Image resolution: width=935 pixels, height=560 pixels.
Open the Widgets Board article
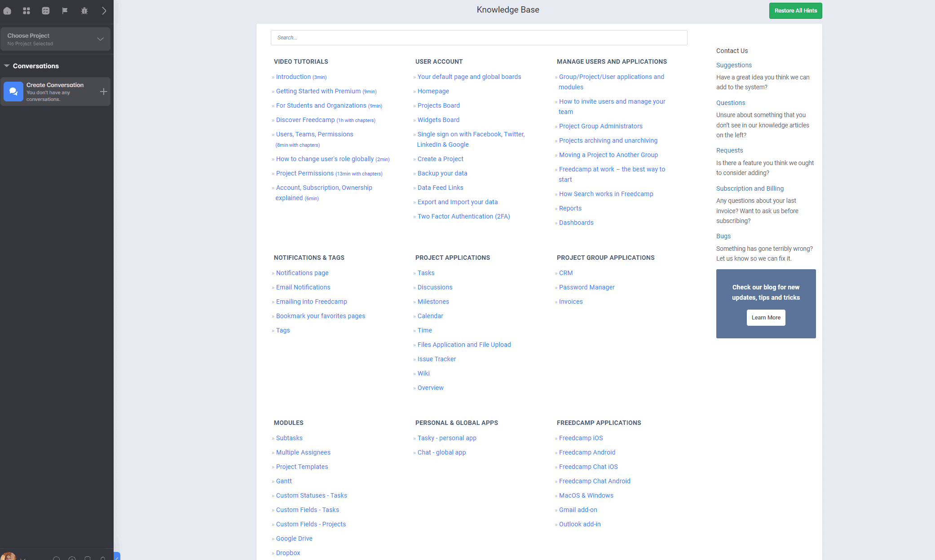[x=438, y=120]
